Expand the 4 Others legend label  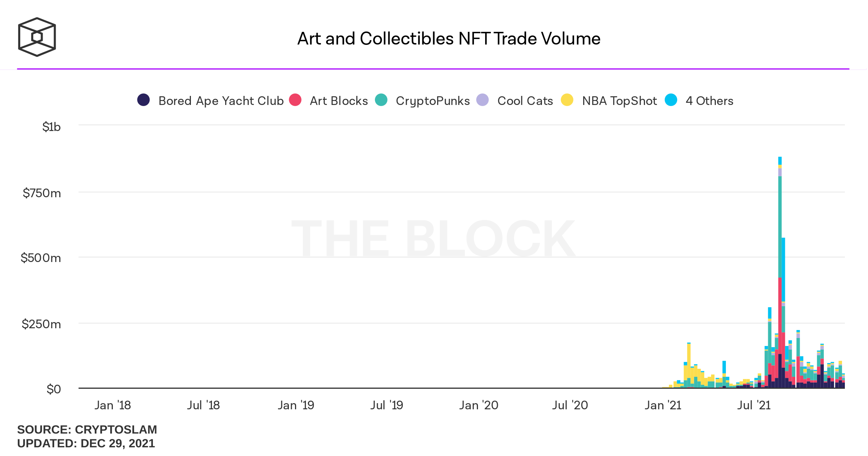tap(709, 101)
